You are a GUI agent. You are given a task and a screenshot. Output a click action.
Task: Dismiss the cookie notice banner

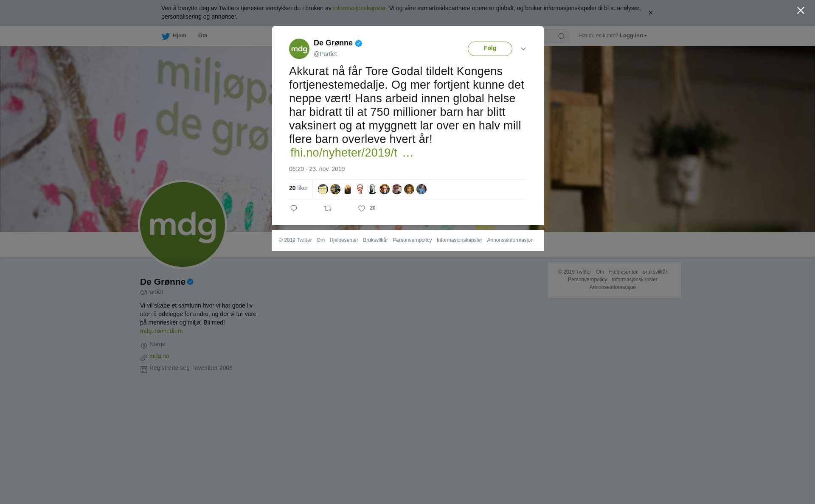pyautogui.click(x=650, y=13)
